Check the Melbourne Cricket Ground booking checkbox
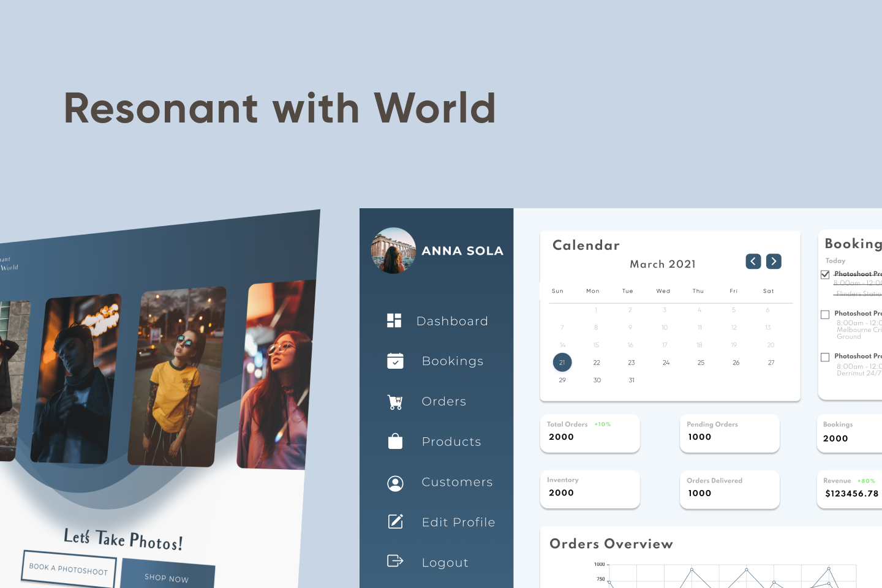 825,314
